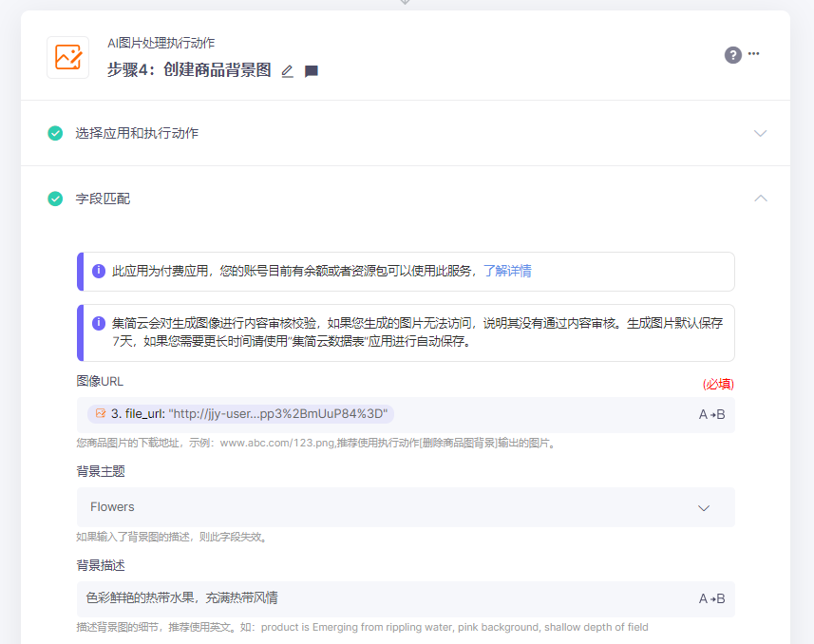
Task: Click the info icon in paid app notice
Action: (99, 271)
